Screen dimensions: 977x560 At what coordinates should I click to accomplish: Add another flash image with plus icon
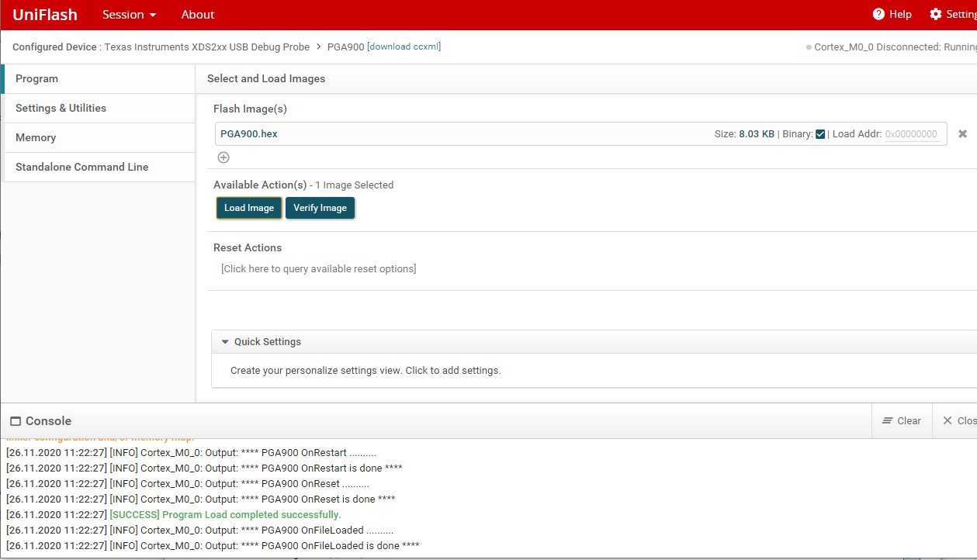coord(223,157)
